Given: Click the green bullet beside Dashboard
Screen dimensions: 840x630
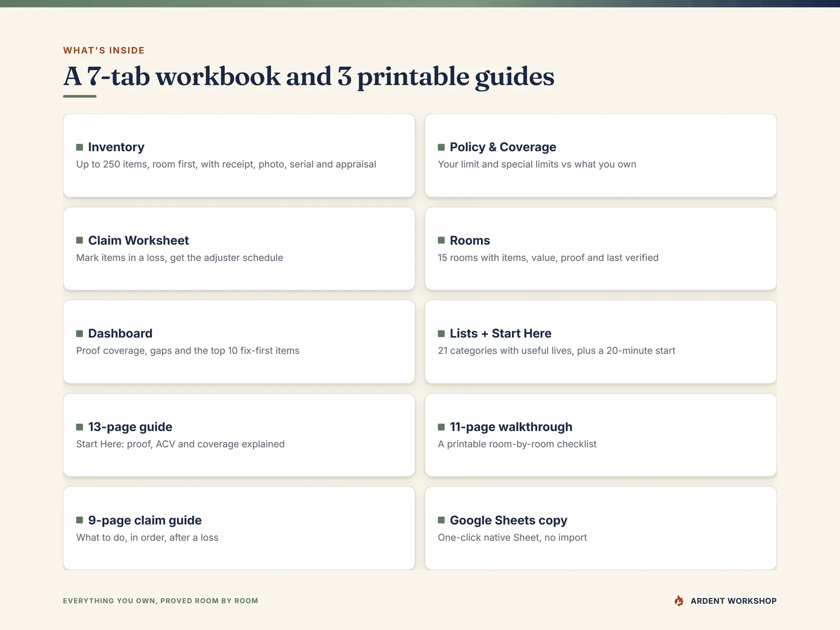Looking at the screenshot, I should (80, 333).
